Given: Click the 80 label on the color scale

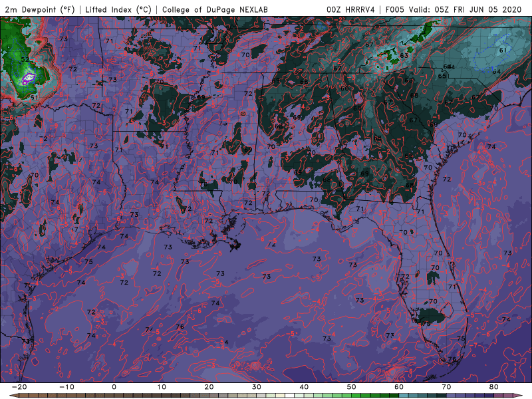Looking at the screenshot, I should point(494,387).
